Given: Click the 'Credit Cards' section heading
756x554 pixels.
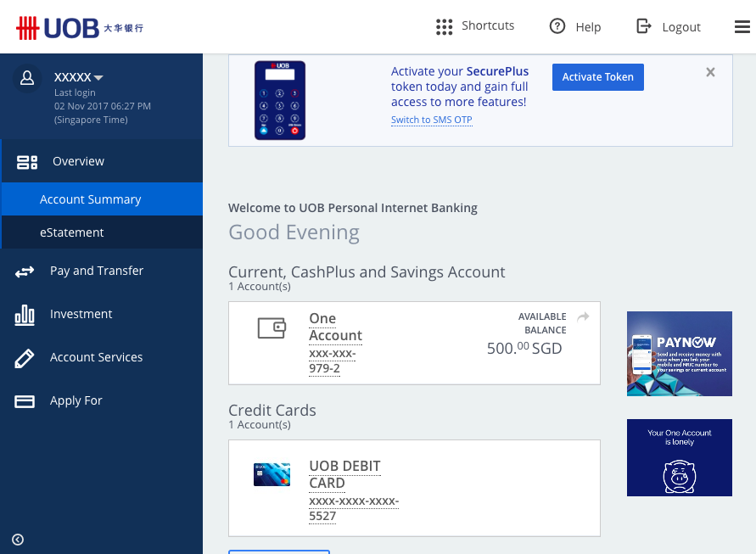Looking at the screenshot, I should pos(272,411).
